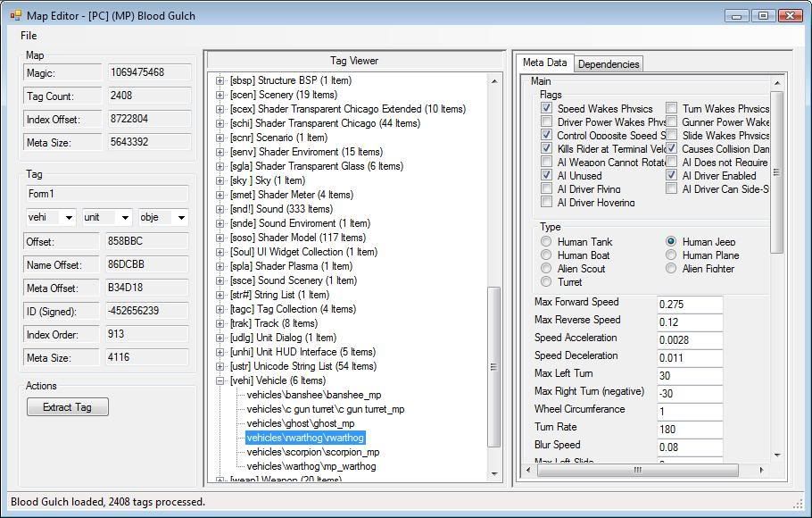
Task: Open the File menu
Action: 29,35
